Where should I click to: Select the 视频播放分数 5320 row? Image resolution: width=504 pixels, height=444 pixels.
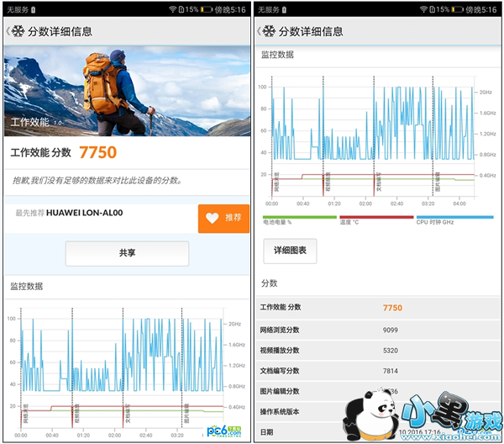pyautogui.click(x=378, y=351)
